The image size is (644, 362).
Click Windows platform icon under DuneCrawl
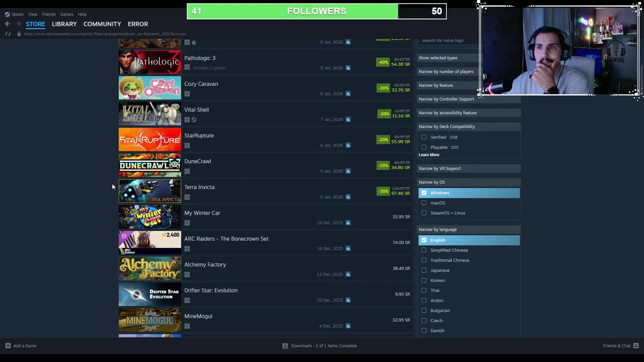pos(187,171)
